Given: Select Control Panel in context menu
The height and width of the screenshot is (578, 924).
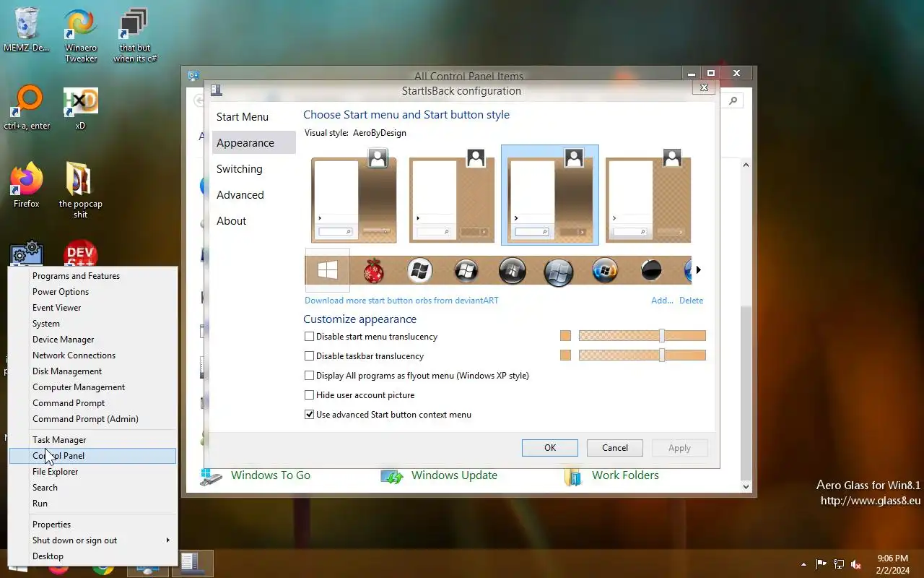Looking at the screenshot, I should (x=92, y=456).
